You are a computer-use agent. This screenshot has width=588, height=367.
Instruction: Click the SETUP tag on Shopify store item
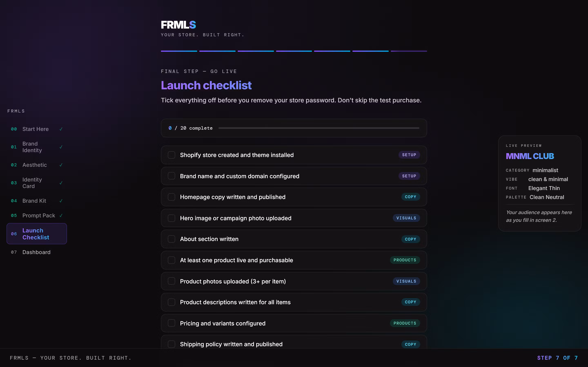(409, 155)
